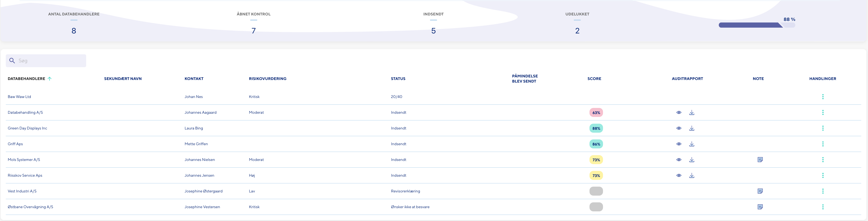Viewport: 868px width, 221px height.
Task: Click the Ønsker ikke at besvare status
Action: (x=410, y=207)
